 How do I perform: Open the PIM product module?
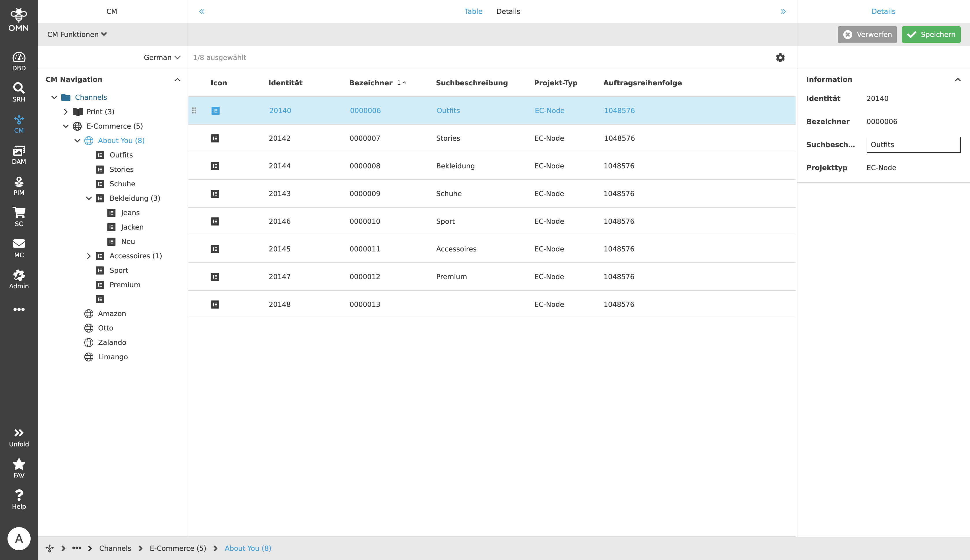pos(19,186)
